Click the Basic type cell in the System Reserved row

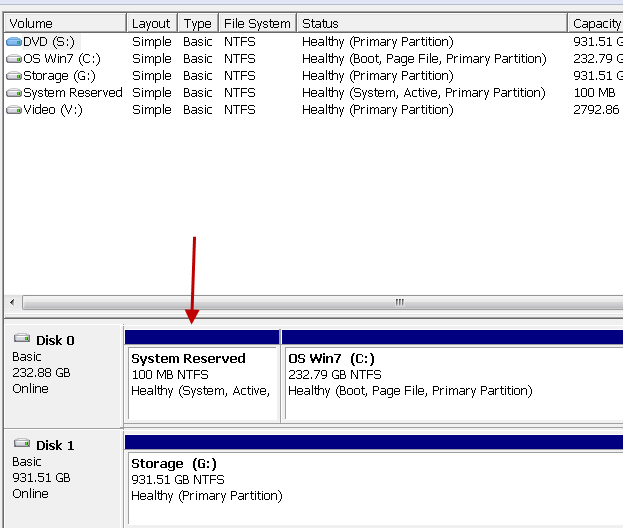pyautogui.click(x=198, y=93)
